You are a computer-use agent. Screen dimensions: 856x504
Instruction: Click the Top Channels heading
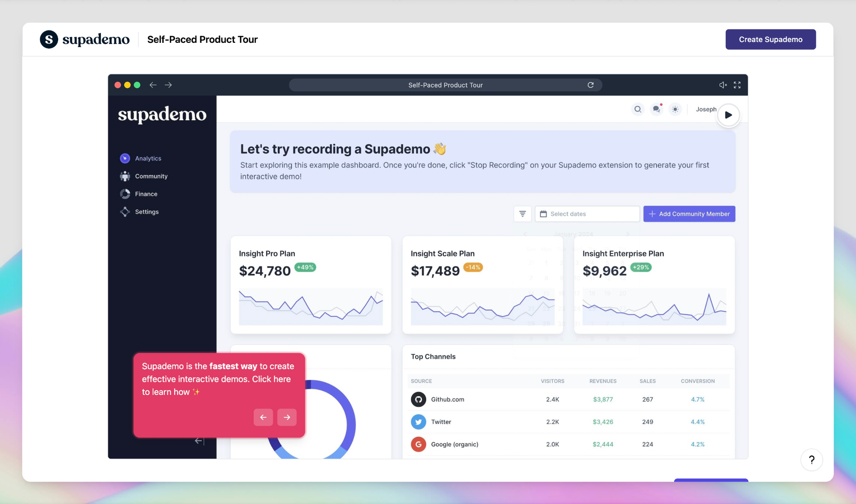(x=433, y=357)
